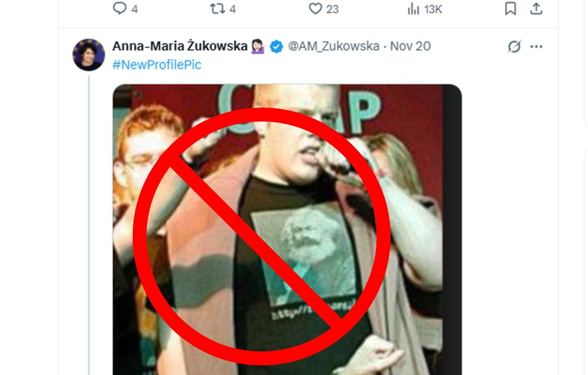Click the blue verified checkmark badge
The image size is (588, 375).
276,47
